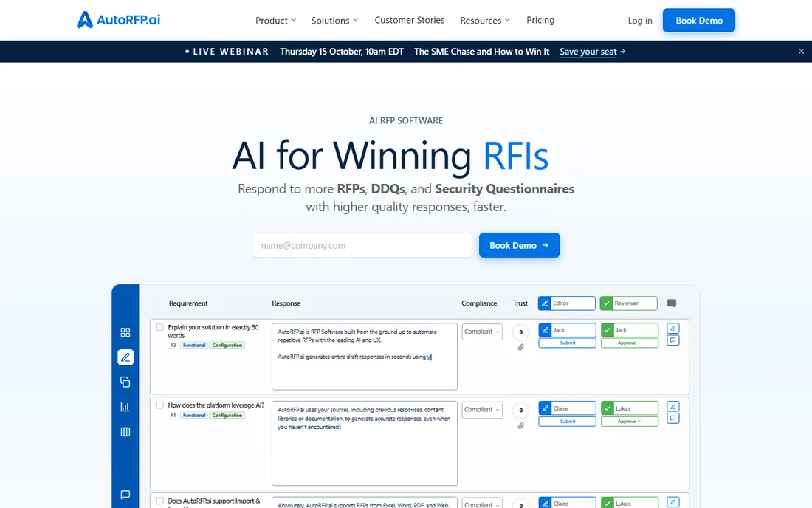
Task: Open Approve dropdown under reviewer Lukas
Action: click(629, 422)
